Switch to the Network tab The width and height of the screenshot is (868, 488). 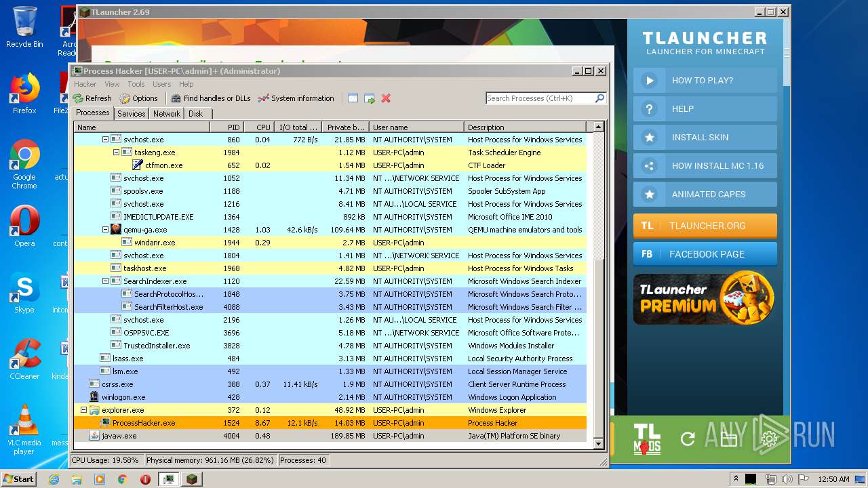point(167,114)
